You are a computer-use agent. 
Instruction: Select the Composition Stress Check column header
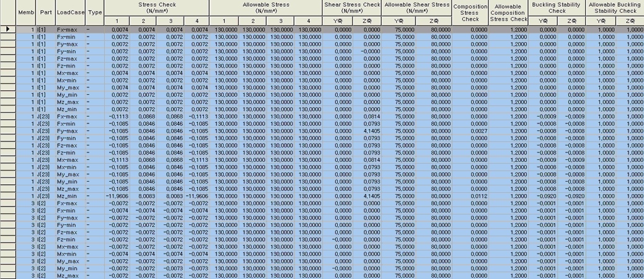pos(470,12)
